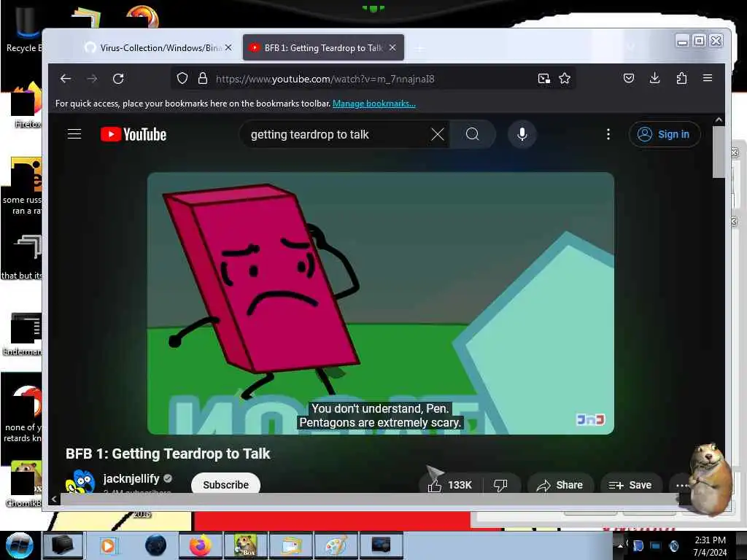Click scroll-up arrow of page scrollbar
Viewport: 747px width, 560px height.
pos(719,120)
